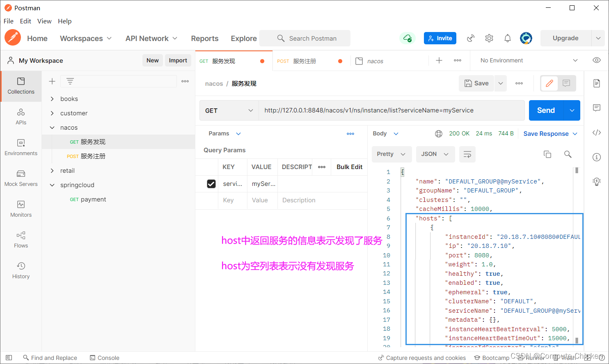
Task: Open tab overflow options menu
Action: [x=458, y=60]
